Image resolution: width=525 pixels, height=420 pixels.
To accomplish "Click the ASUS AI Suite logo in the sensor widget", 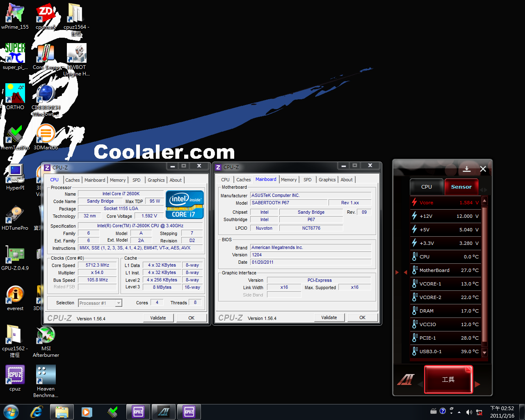I will point(406,380).
